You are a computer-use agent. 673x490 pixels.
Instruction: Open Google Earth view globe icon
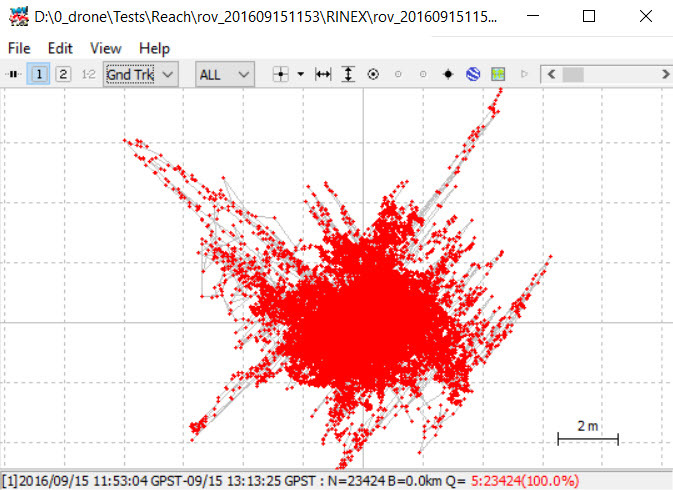473,74
